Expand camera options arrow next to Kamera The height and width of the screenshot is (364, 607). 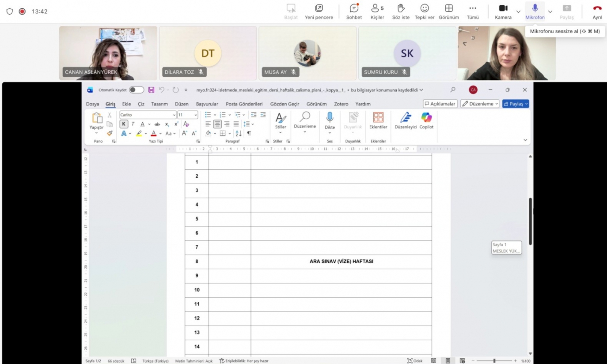[x=518, y=11]
